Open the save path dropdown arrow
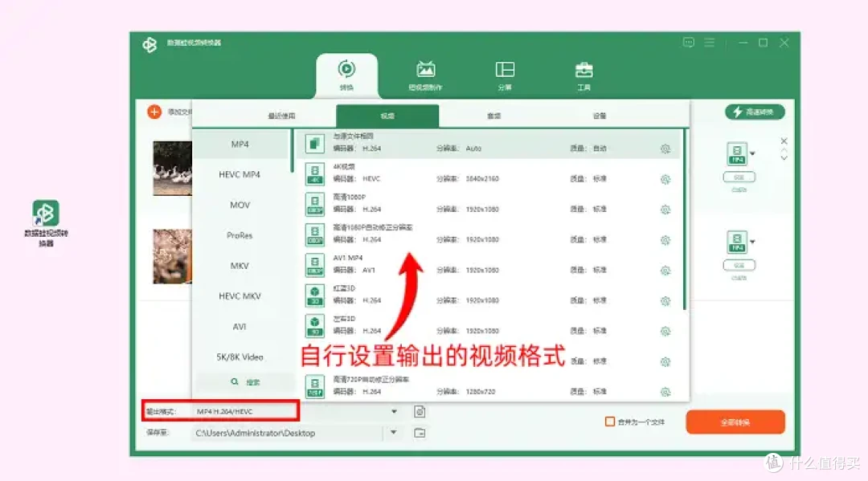This screenshot has height=481, width=868. (394, 432)
